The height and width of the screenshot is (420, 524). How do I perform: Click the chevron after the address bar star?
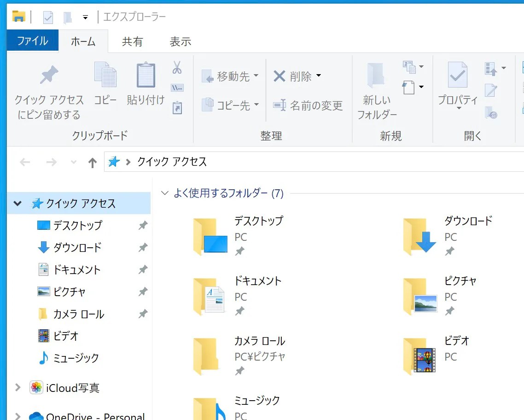pos(128,162)
